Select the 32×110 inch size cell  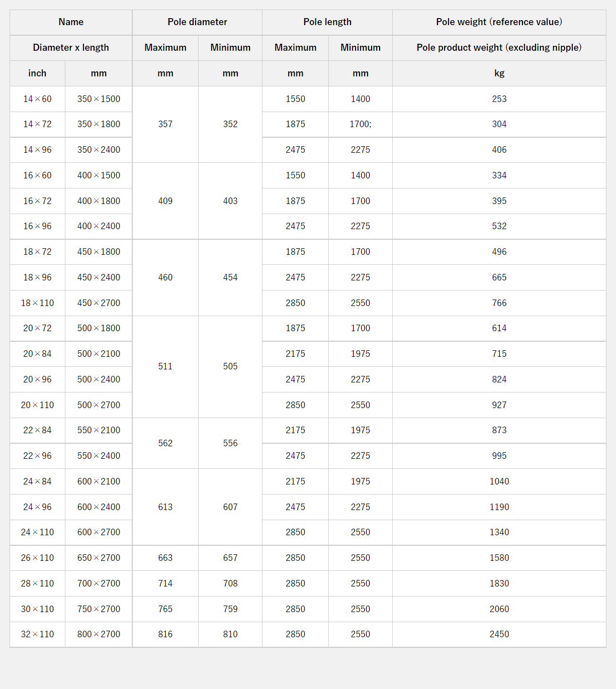coord(37,634)
